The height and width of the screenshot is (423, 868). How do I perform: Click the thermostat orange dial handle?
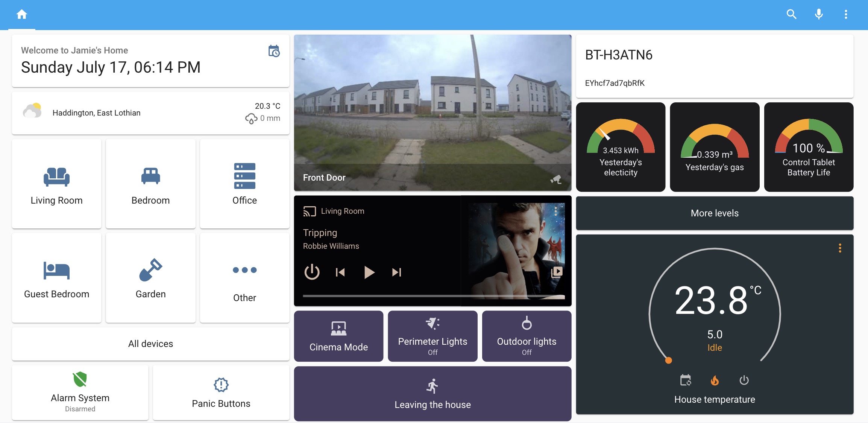pos(668,361)
